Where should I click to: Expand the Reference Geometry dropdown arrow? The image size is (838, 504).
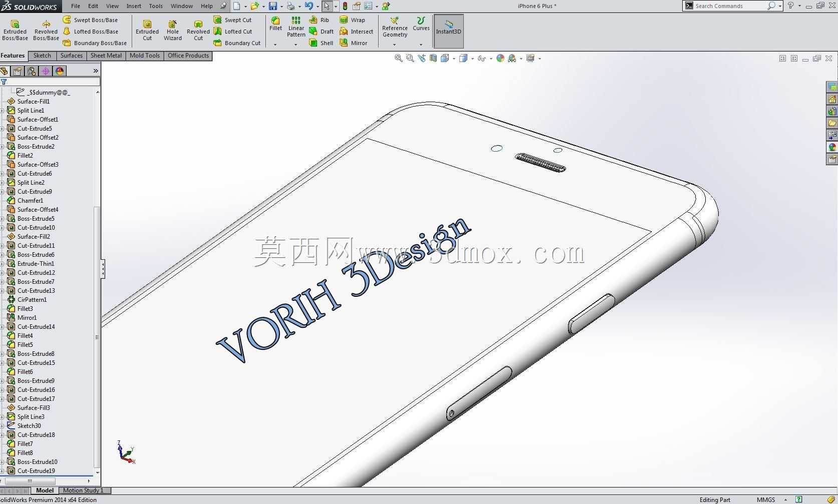coord(394,45)
